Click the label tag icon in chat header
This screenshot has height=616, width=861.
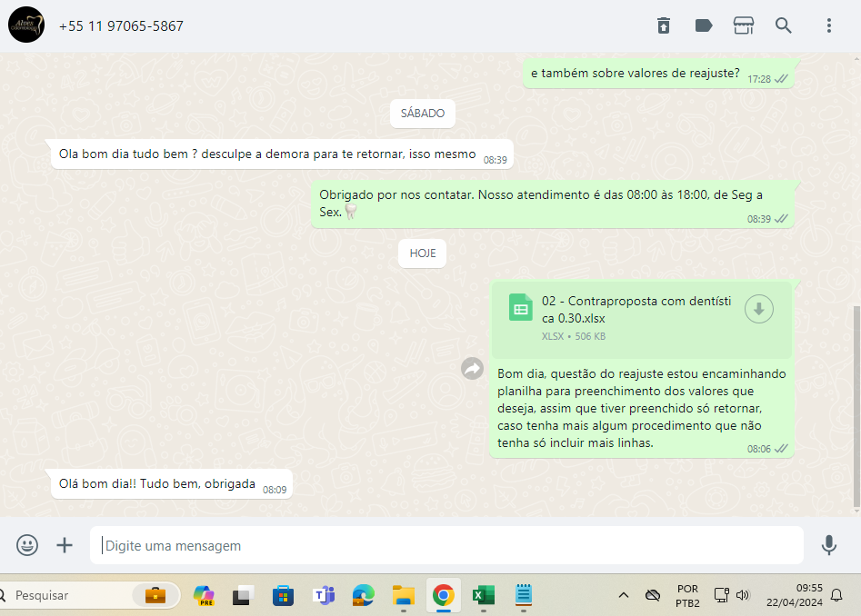pos(704,25)
